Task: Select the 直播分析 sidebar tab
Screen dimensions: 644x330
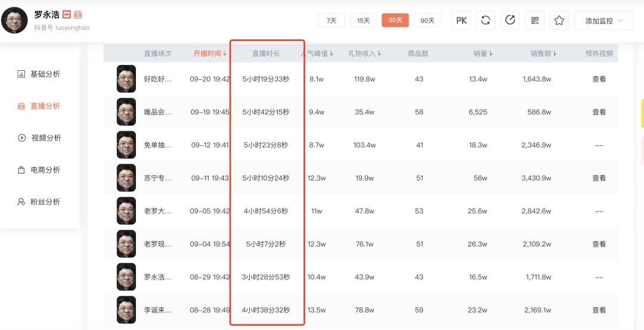Action: tap(39, 106)
